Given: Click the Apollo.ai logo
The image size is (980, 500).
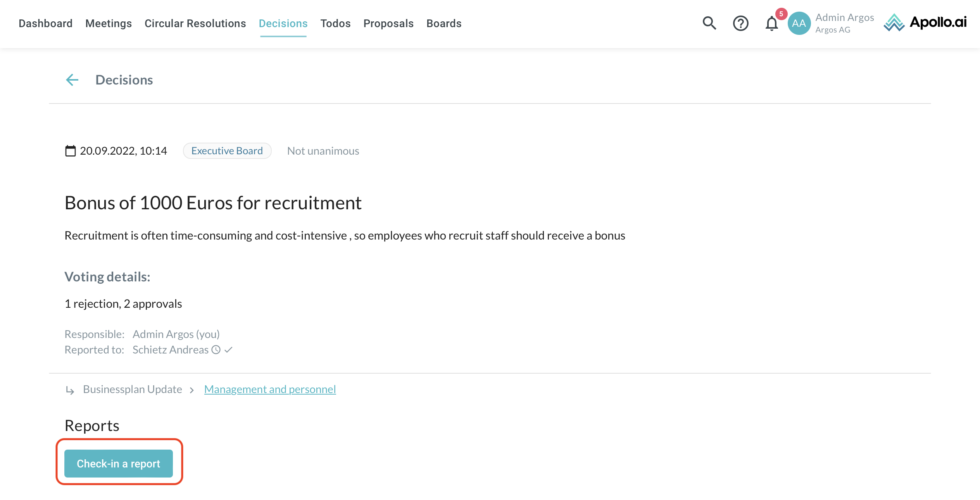Looking at the screenshot, I should pyautogui.click(x=925, y=22).
